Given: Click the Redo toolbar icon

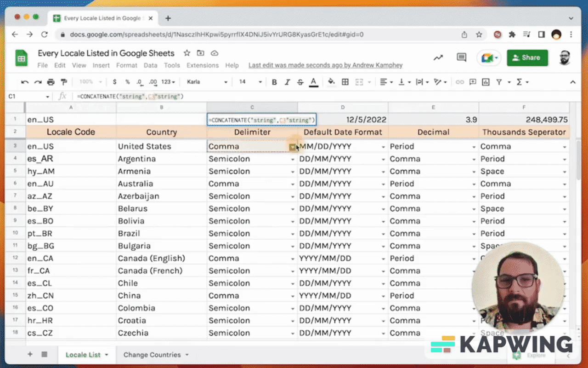Looking at the screenshot, I should tap(38, 82).
